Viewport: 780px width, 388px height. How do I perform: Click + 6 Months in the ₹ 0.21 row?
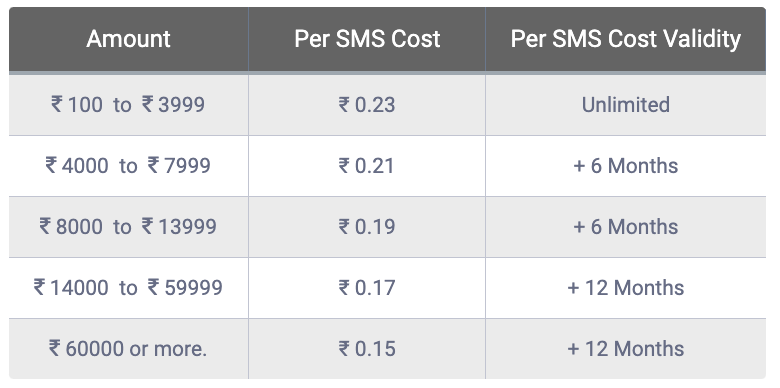pos(626,166)
